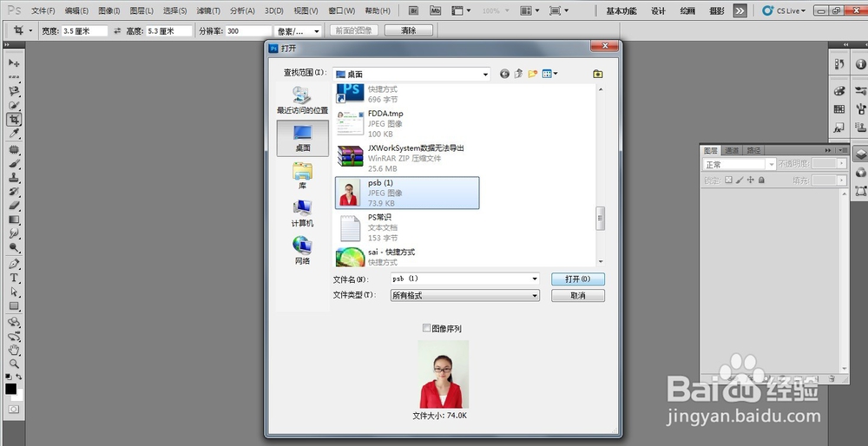Open the 图像(I) menu
The height and width of the screenshot is (446, 868).
coord(109,11)
